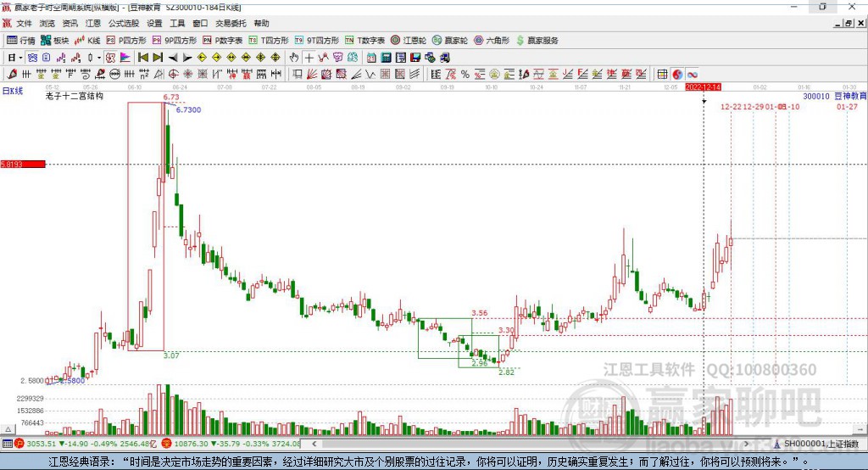868x470 pixels.
Task: Open the 窗口 menu
Action: point(200,23)
